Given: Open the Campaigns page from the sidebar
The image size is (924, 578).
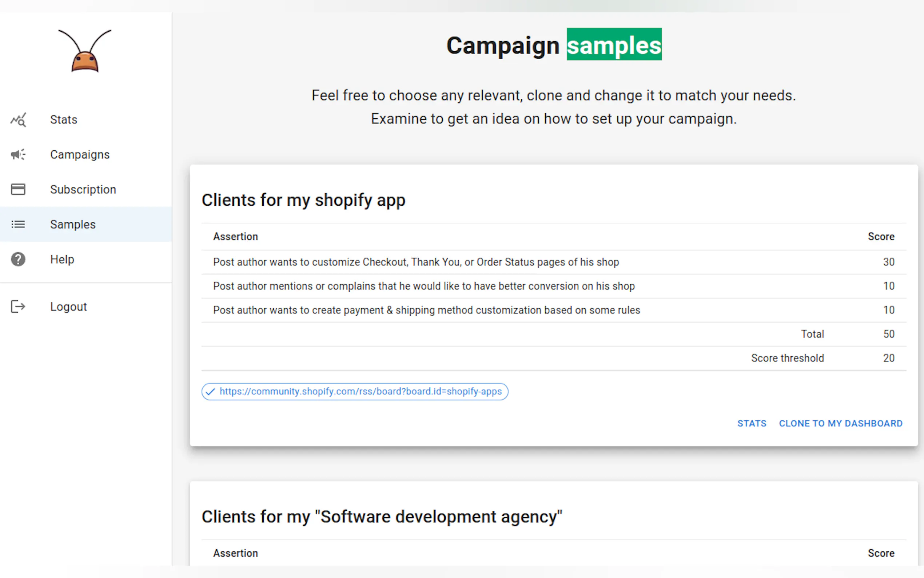Looking at the screenshot, I should [80, 154].
